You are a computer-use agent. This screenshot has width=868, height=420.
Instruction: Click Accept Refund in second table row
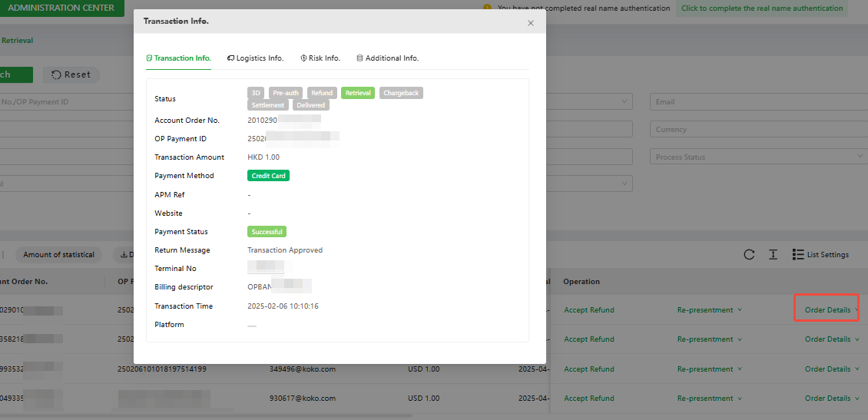[x=589, y=339]
